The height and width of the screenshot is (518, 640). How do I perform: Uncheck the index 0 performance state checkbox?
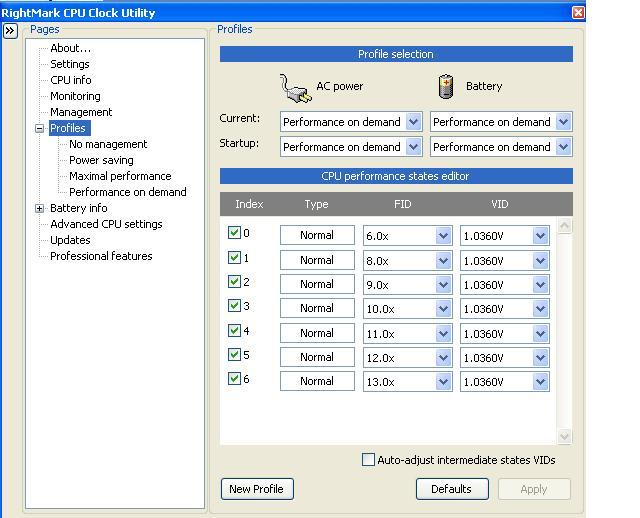click(235, 233)
